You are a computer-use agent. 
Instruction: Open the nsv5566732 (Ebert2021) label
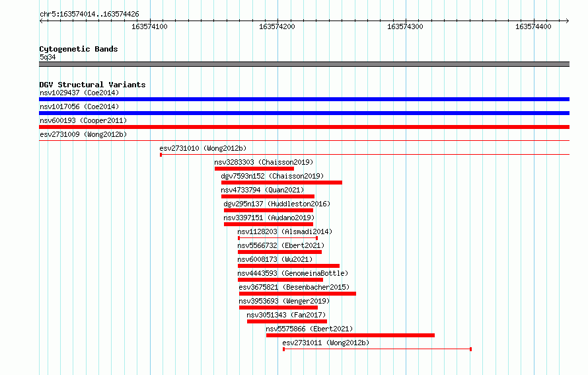click(281, 245)
